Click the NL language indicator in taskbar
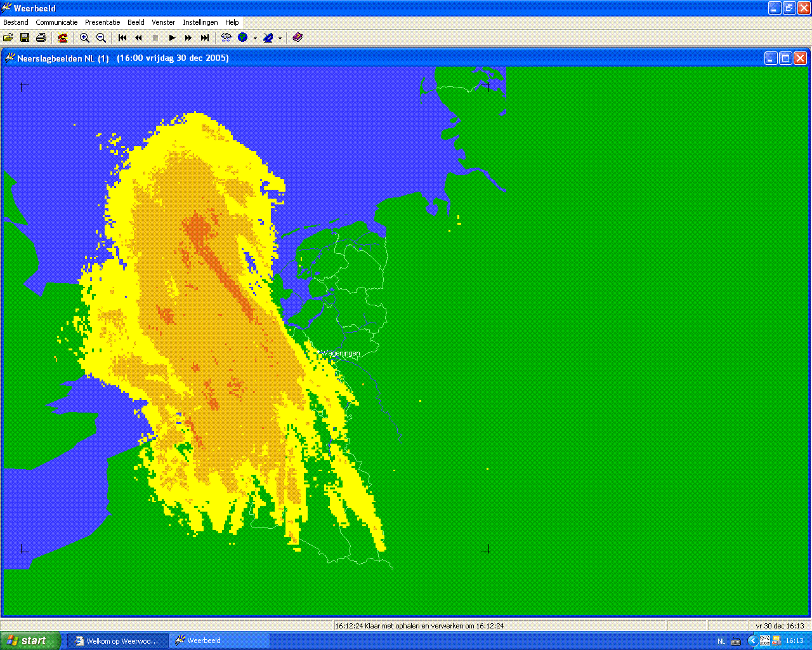The image size is (812, 650). click(721, 641)
